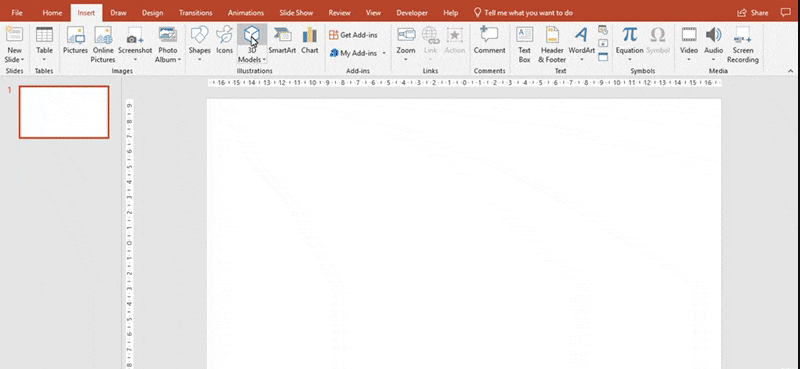Click the Date & Time icon
800x369 pixels.
pos(603,30)
